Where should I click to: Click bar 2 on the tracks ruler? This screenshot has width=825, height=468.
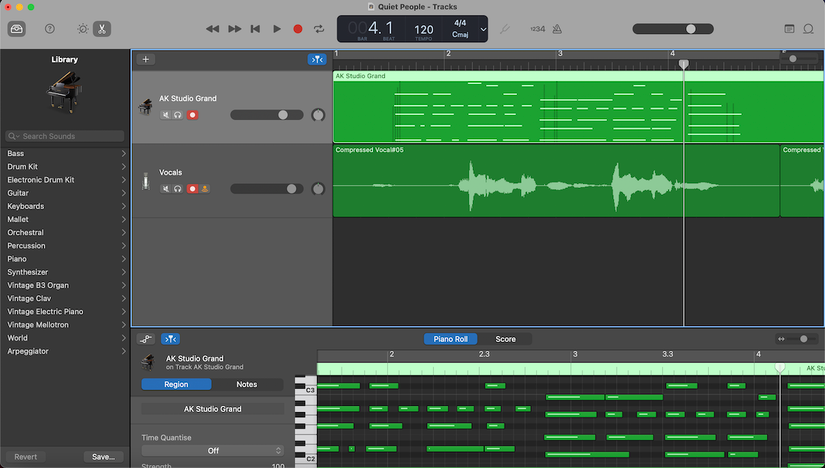[x=448, y=54]
